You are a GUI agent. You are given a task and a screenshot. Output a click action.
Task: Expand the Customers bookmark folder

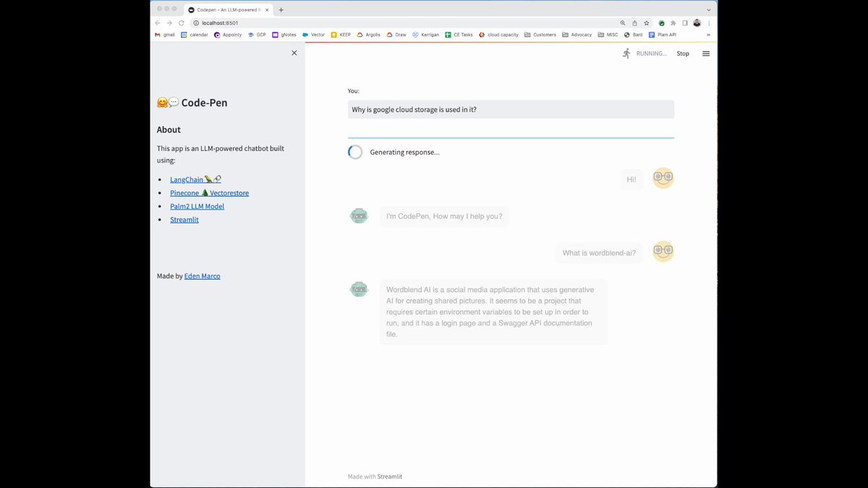(540, 35)
